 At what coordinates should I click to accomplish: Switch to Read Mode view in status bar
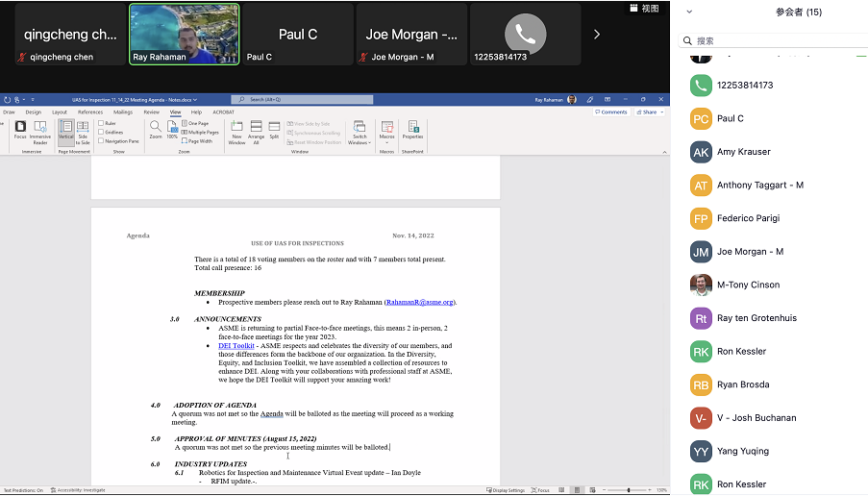click(561, 490)
